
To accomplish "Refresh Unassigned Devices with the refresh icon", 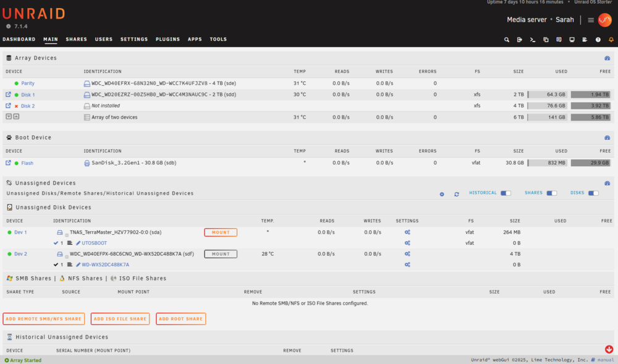I will pos(457,194).
